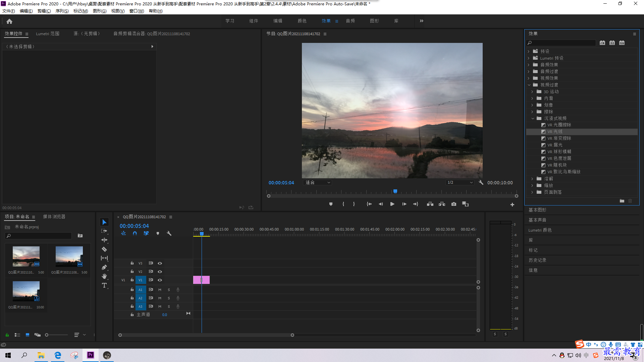Click Mark Out button
Image resolution: width=644 pixels, height=362 pixels.
click(x=354, y=204)
